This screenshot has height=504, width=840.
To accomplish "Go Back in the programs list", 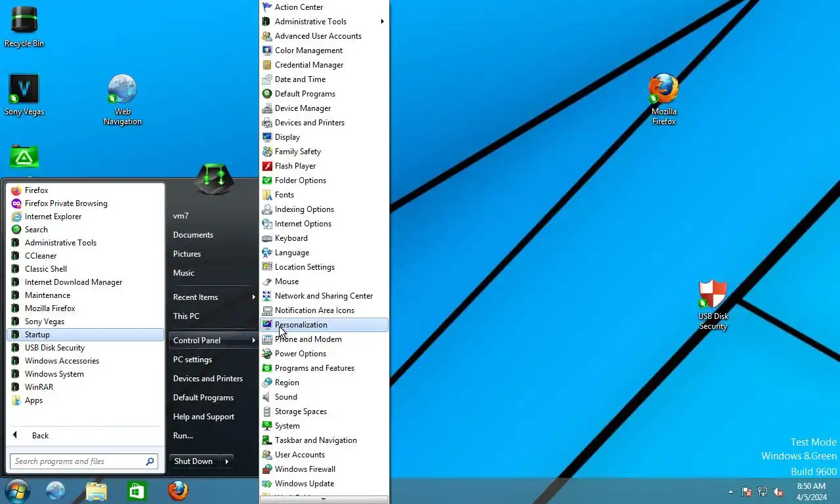I will (x=85, y=436).
